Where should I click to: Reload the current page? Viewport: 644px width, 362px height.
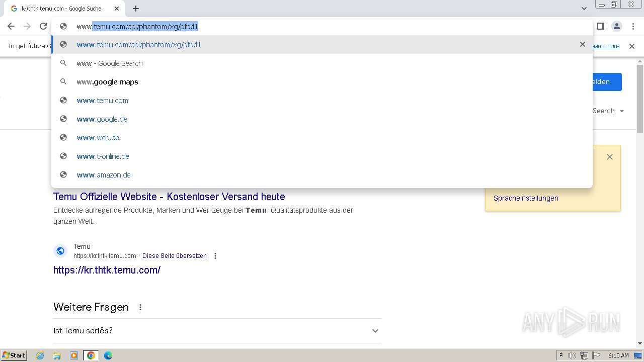pos(43,26)
